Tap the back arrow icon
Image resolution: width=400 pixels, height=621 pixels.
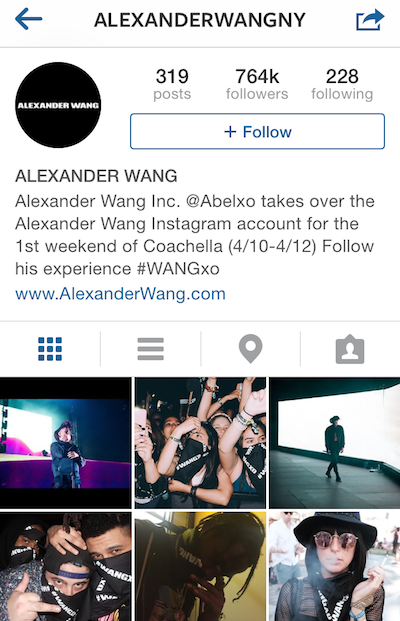pyautogui.click(x=29, y=19)
